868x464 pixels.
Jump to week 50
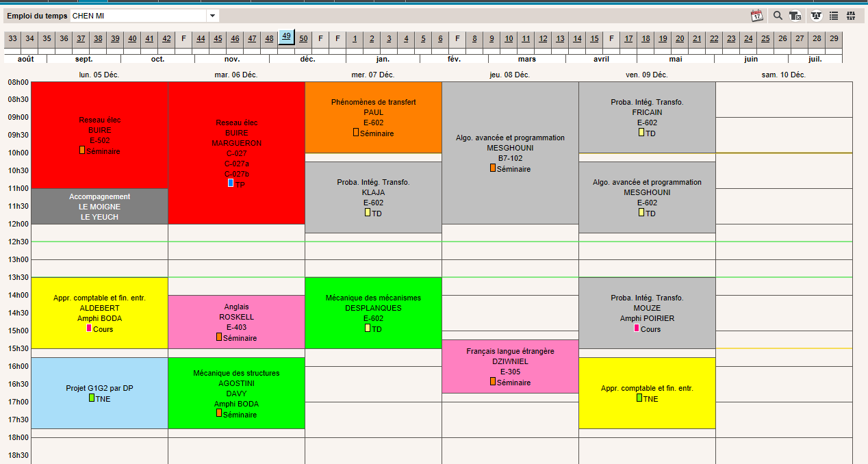[x=303, y=39]
